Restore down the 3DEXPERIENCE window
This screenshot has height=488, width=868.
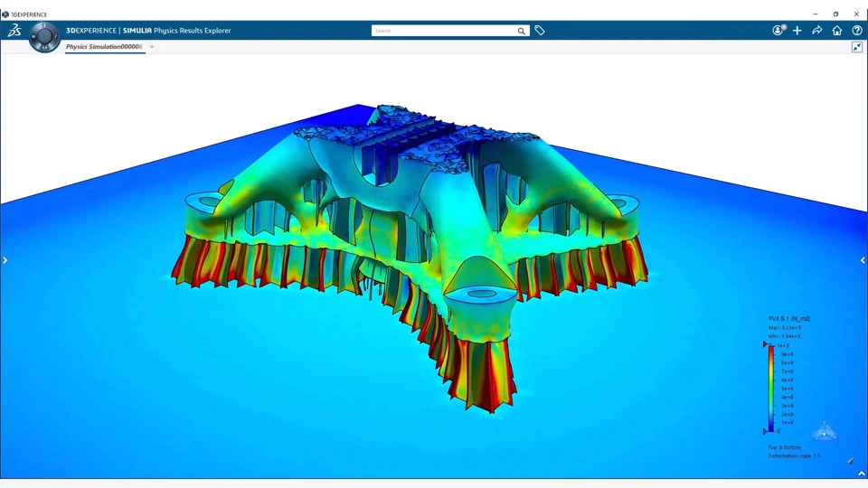pyautogui.click(x=835, y=14)
